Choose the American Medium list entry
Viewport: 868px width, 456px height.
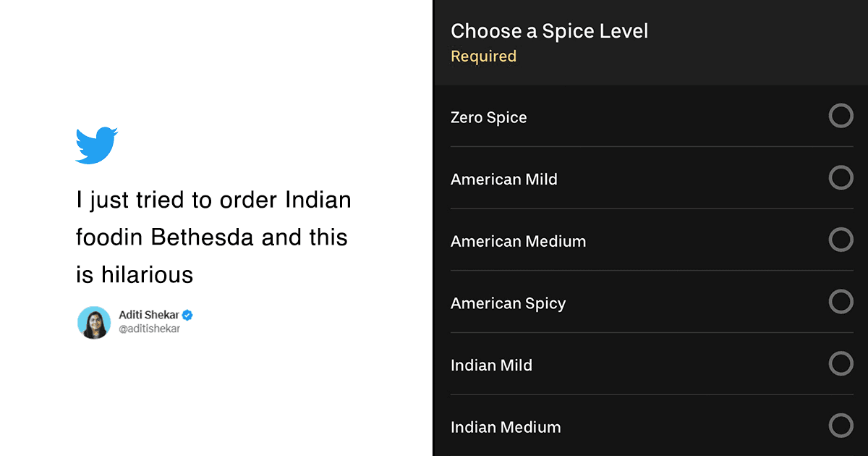[x=518, y=241]
